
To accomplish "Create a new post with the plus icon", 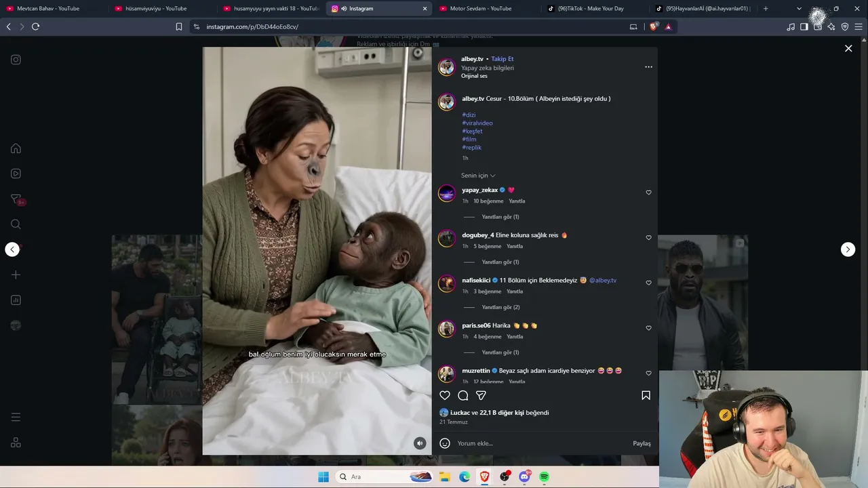I will click(x=16, y=274).
